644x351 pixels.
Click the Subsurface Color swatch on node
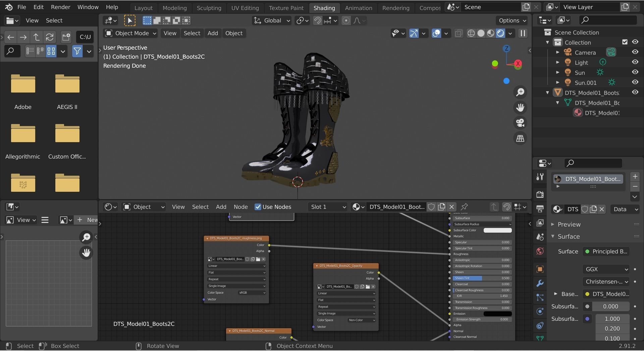click(497, 230)
